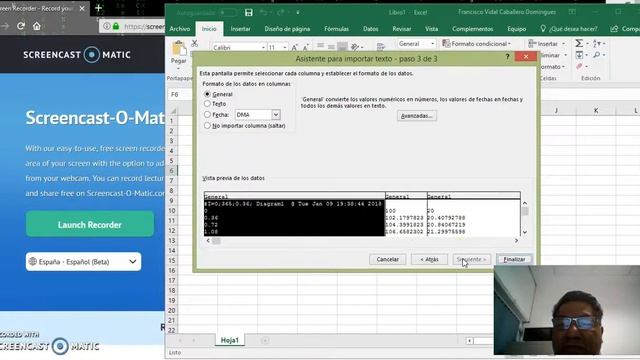This screenshot has width=640, height=360.
Task: Toggle the Autoguardado switch
Action: tap(227, 13)
